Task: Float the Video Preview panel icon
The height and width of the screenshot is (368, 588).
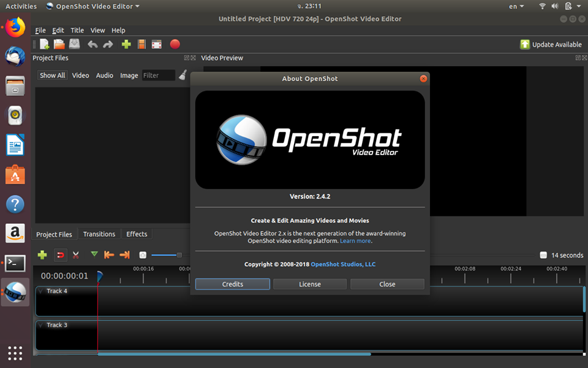Action: [x=578, y=58]
